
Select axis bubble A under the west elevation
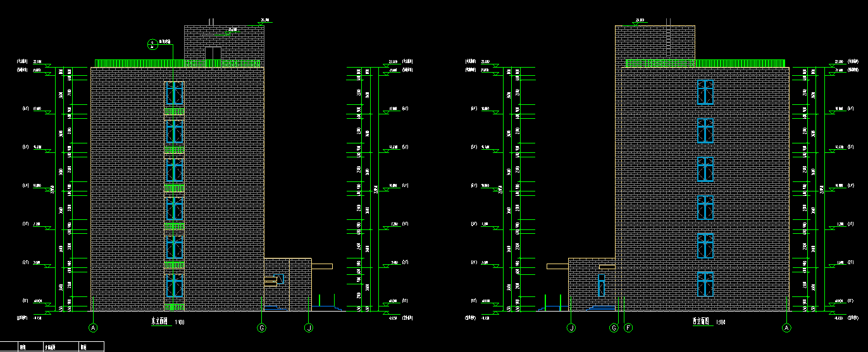786,328
